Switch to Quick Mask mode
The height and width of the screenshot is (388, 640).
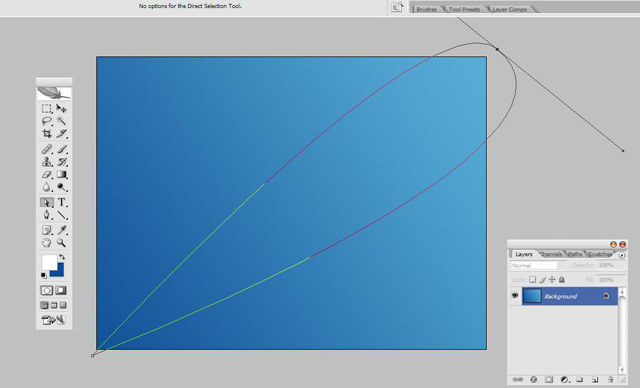[x=61, y=290]
